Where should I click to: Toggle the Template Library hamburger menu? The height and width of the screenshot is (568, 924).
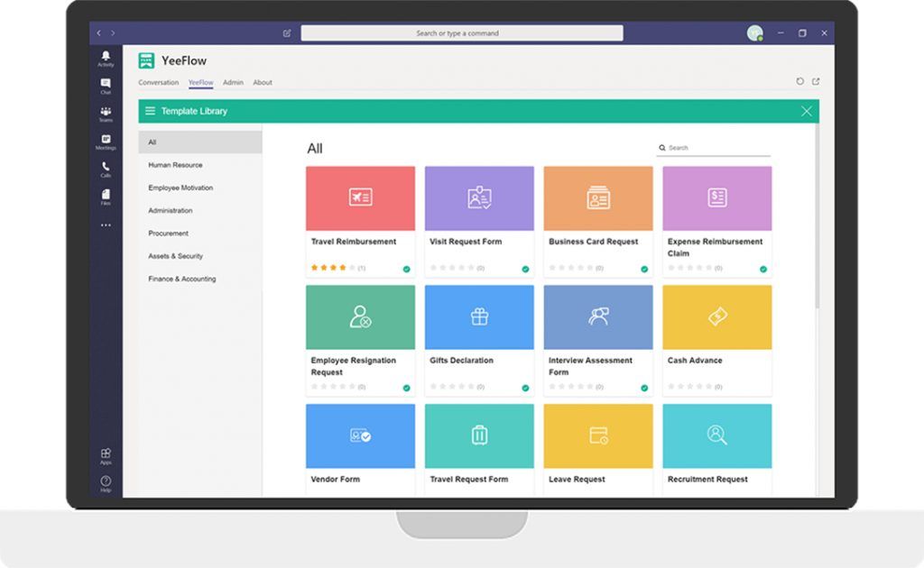[151, 111]
